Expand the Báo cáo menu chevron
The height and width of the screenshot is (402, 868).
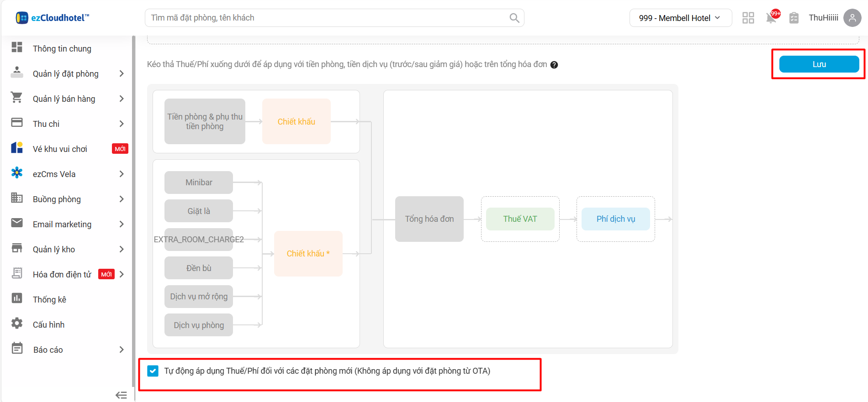click(x=122, y=350)
